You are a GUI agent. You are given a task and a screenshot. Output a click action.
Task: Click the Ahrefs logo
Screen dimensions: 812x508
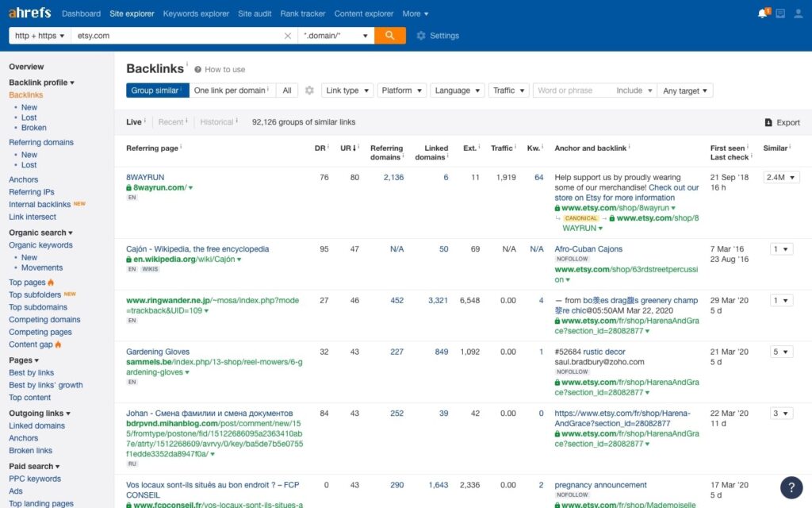click(x=29, y=13)
